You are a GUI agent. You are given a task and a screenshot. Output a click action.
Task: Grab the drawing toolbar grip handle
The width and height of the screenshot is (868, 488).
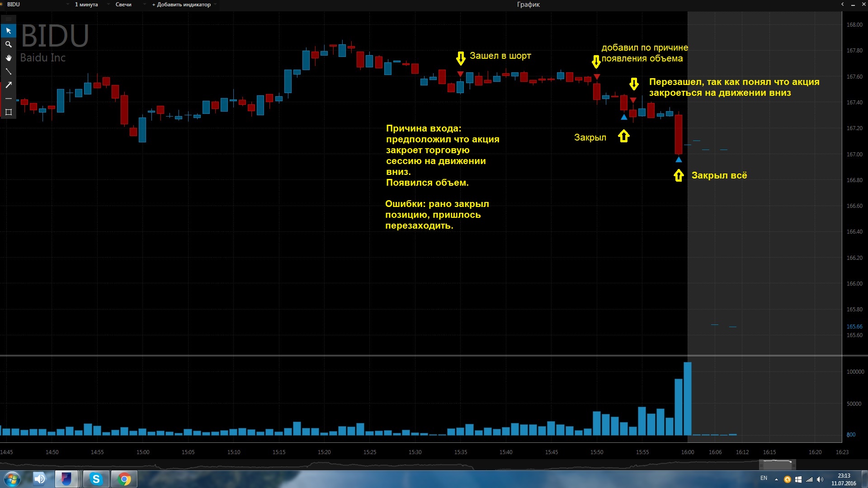click(x=8, y=19)
